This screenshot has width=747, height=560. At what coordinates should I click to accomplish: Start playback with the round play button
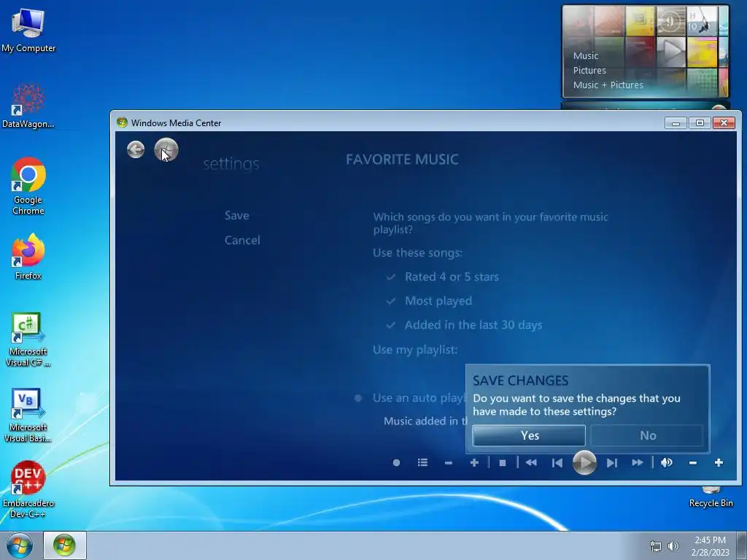[584, 462]
